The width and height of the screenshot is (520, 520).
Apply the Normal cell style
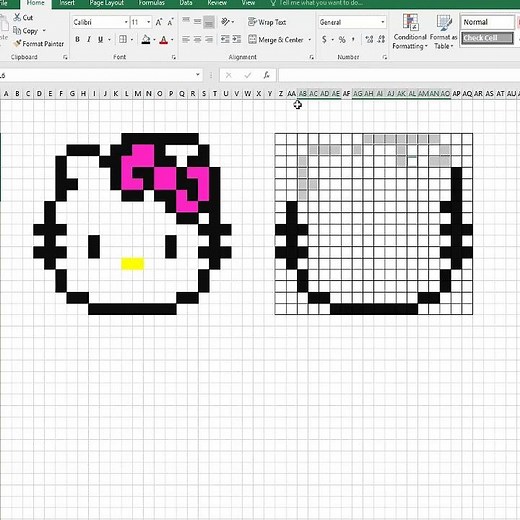[487, 22]
